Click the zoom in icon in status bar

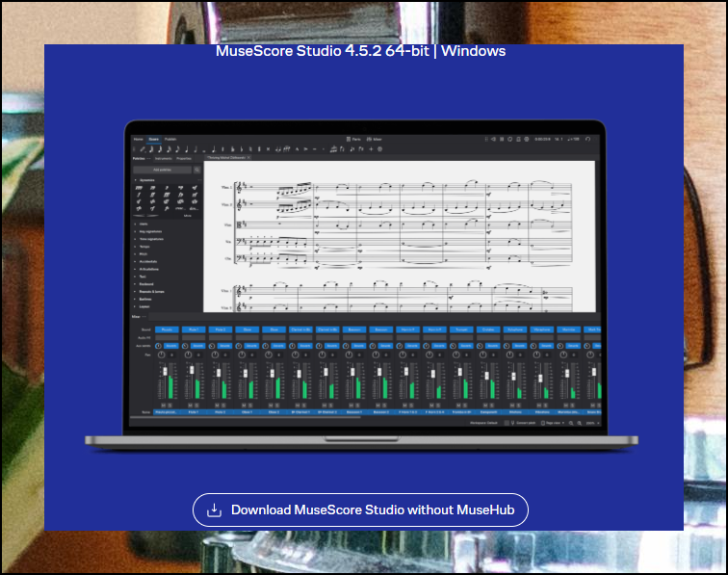(579, 423)
